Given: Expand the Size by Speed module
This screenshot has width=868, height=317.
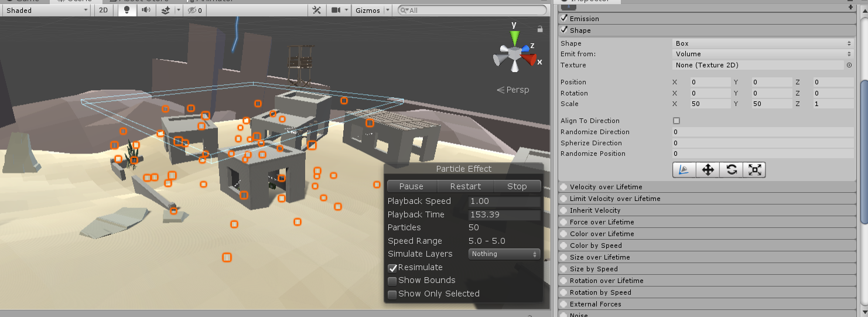Looking at the screenshot, I should 708,269.
